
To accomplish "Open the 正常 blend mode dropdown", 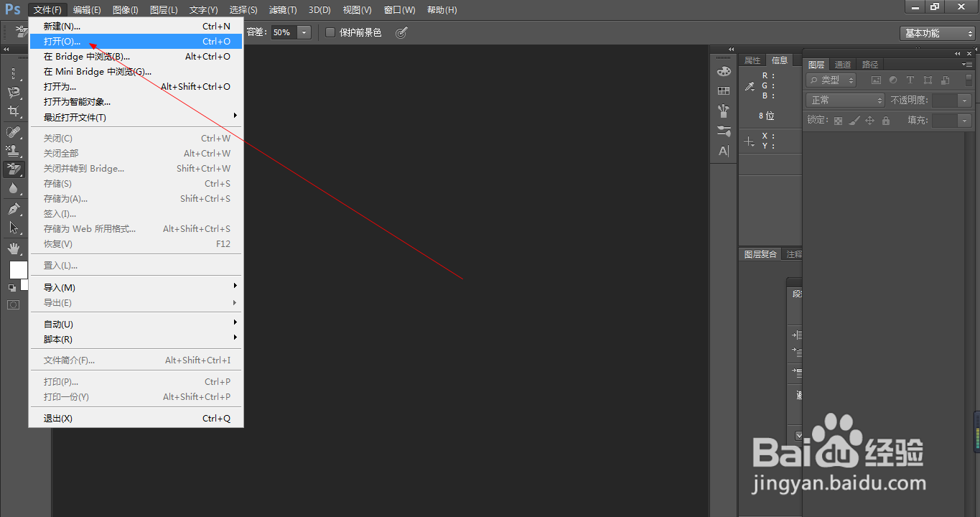I will [846, 101].
